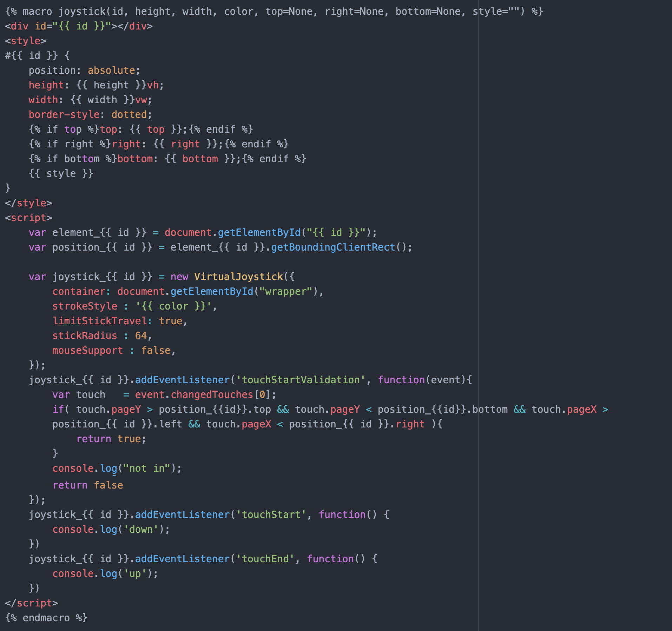Click the 'stickRadius : 64' line

(102, 336)
